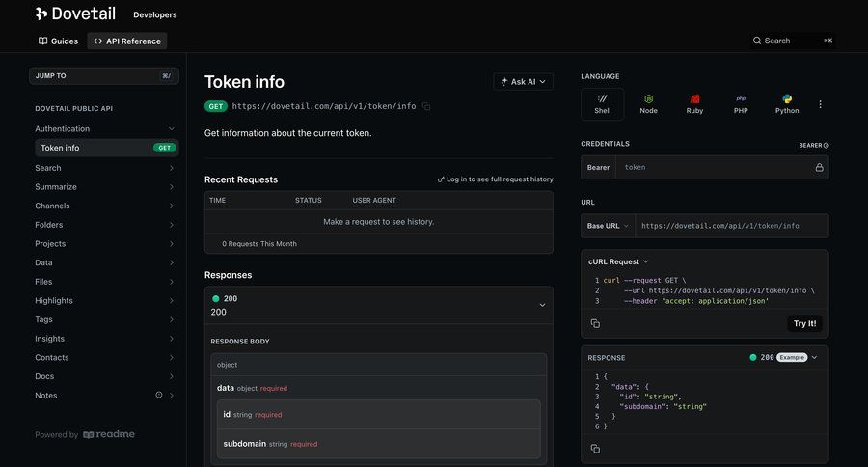Click the info icon next to Notes
Image resolution: width=868 pixels, height=467 pixels.
click(x=159, y=395)
